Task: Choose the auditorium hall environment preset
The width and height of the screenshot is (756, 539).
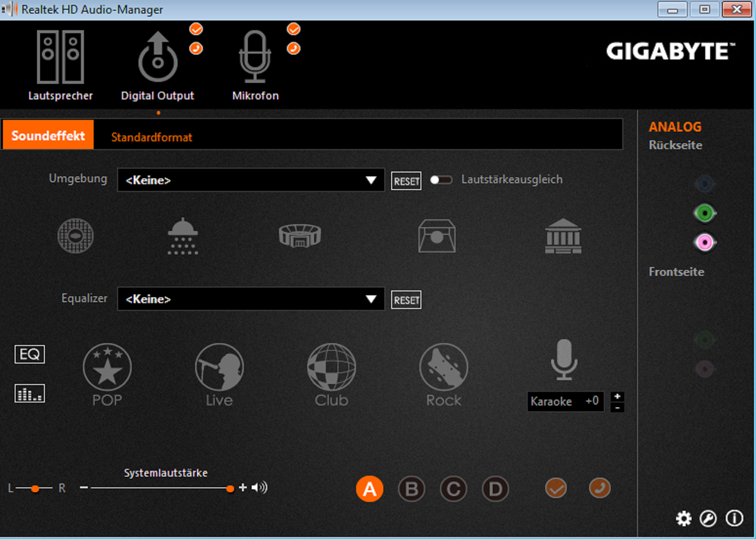Action: click(x=563, y=236)
